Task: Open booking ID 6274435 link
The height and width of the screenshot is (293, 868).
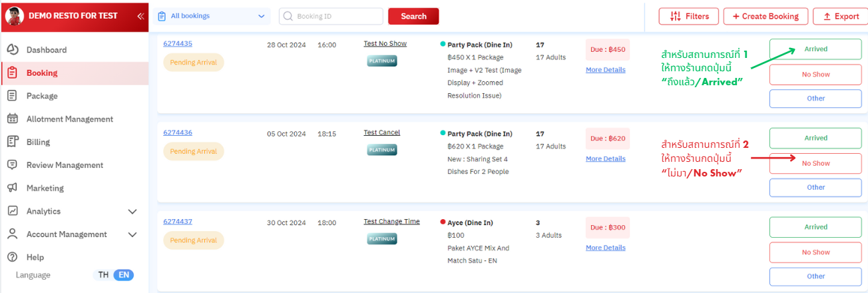Action: pos(178,43)
